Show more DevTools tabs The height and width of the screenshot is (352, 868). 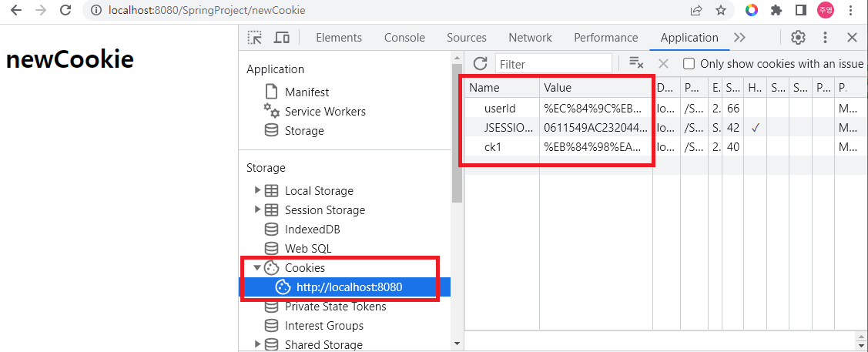739,38
